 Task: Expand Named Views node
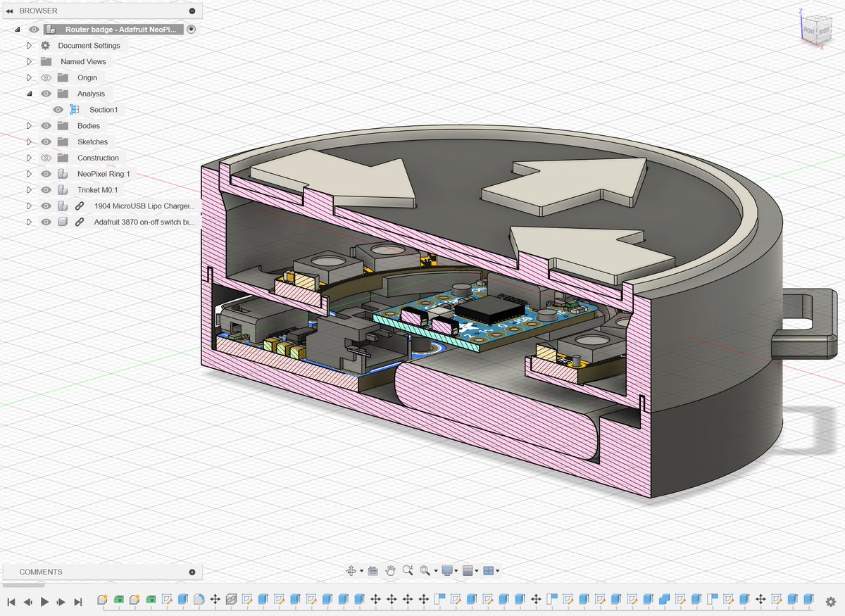coord(30,61)
